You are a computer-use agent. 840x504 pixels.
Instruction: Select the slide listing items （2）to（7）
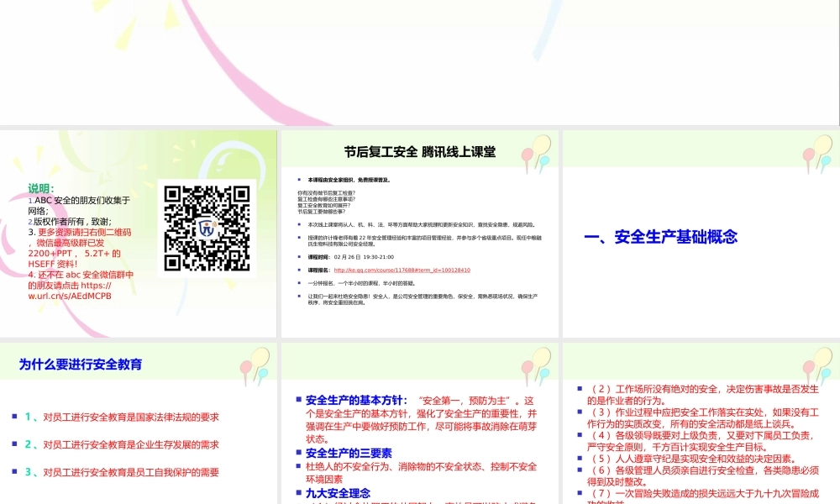coord(701,423)
